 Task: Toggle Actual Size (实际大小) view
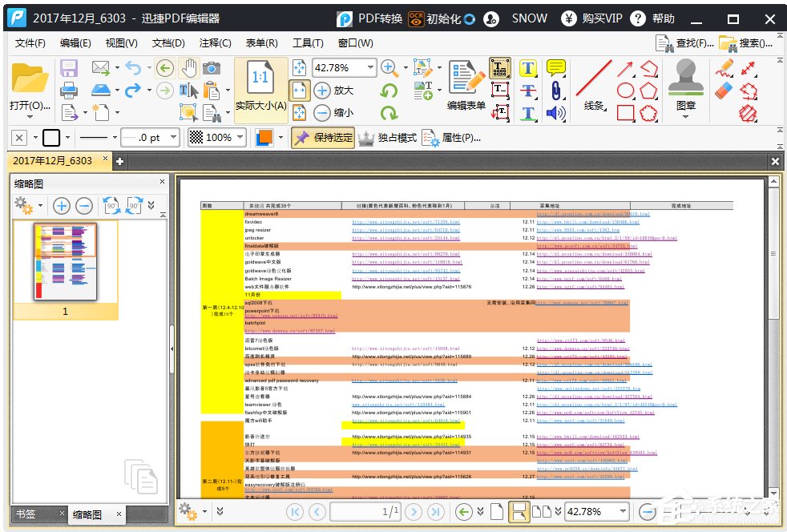261,90
